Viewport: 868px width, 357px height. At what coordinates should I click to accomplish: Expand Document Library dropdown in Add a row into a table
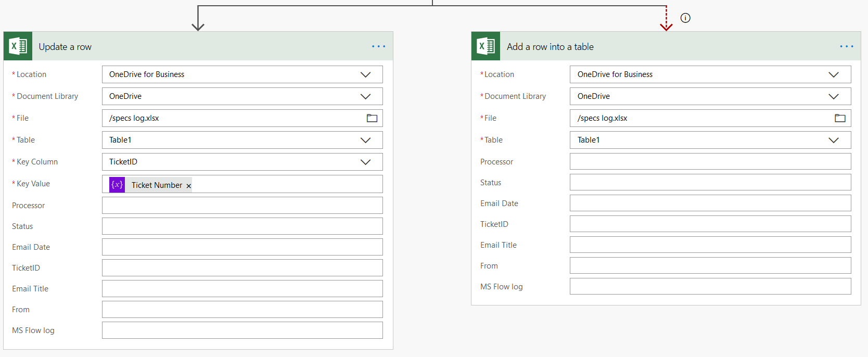click(x=834, y=96)
